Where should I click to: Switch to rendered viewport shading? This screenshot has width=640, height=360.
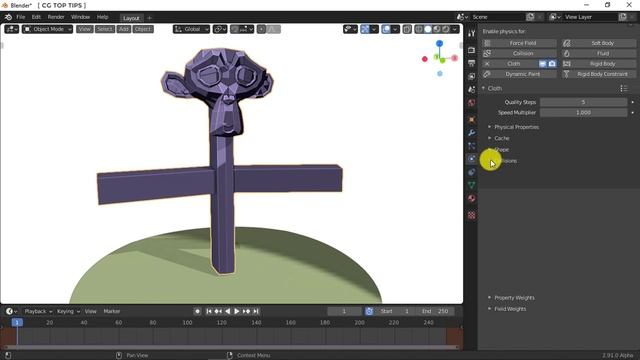click(x=446, y=29)
